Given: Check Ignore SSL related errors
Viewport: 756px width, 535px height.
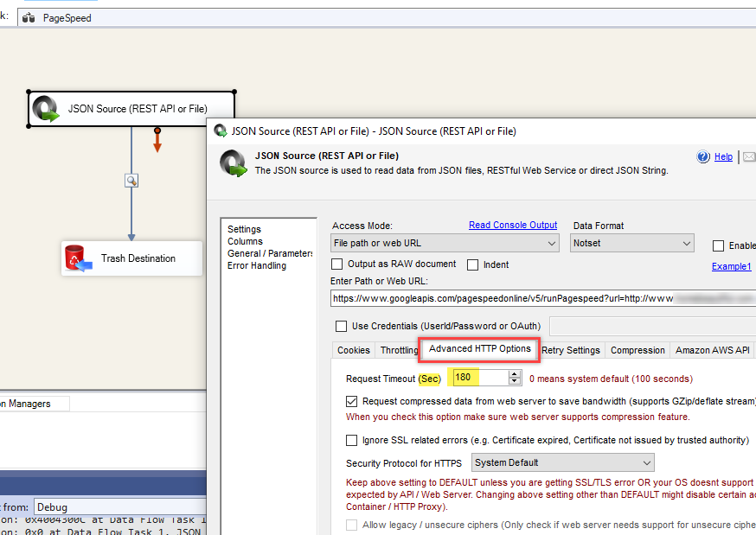Looking at the screenshot, I should 351,440.
